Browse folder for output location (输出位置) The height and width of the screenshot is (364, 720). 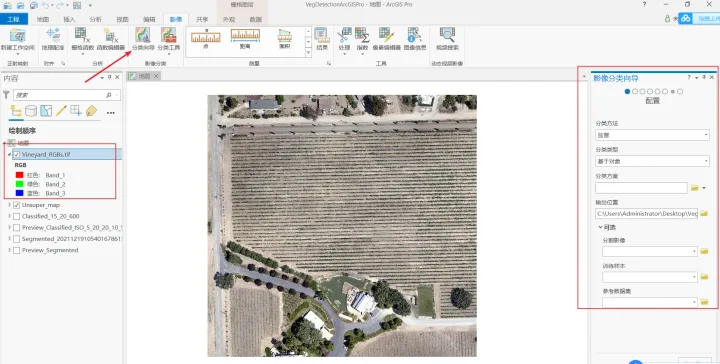point(704,213)
